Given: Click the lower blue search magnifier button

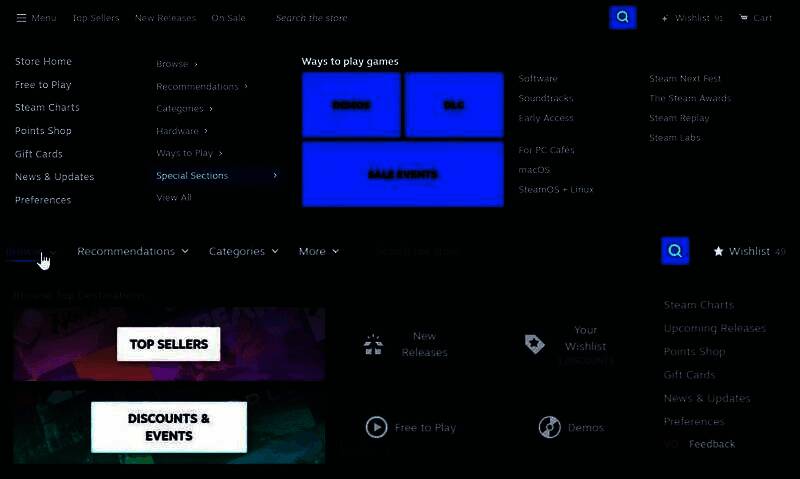Looking at the screenshot, I should [675, 251].
